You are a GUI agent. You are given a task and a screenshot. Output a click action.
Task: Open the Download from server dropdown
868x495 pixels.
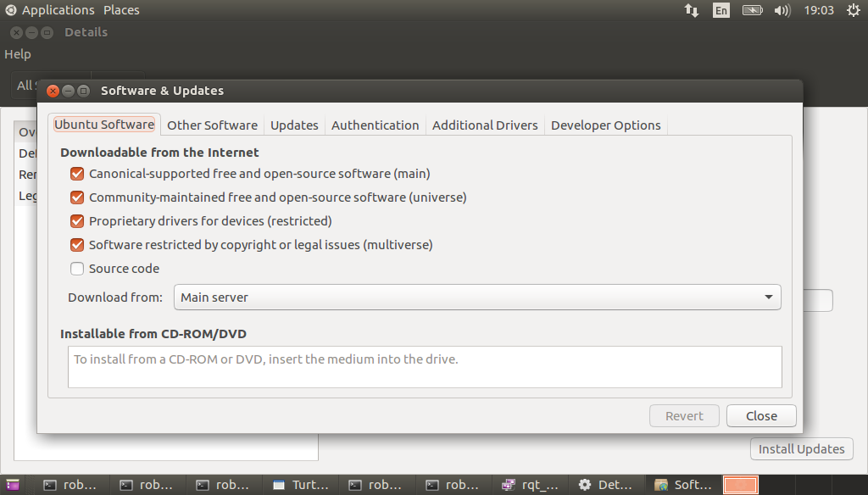coord(477,298)
